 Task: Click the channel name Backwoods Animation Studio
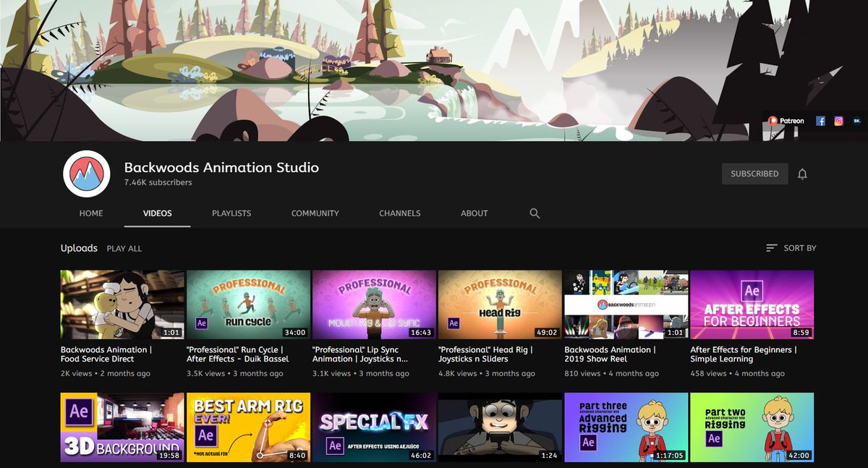(221, 167)
